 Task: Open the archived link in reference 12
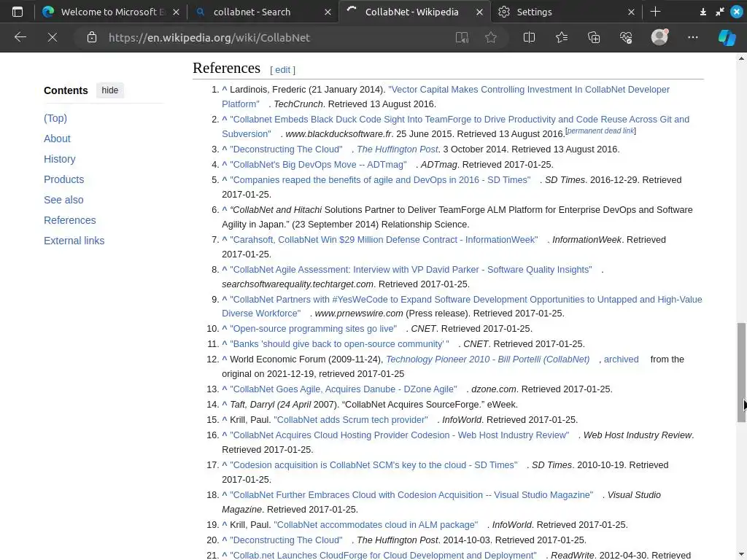[622, 359]
